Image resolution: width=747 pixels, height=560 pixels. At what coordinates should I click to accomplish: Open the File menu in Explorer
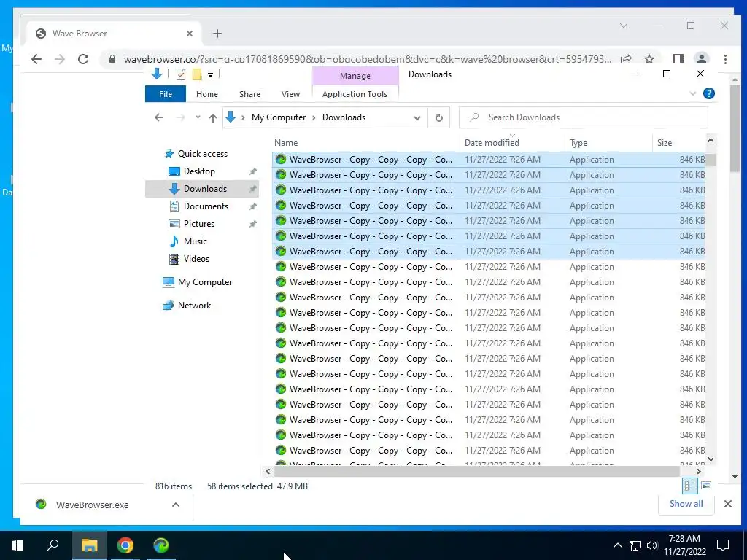pyautogui.click(x=166, y=94)
